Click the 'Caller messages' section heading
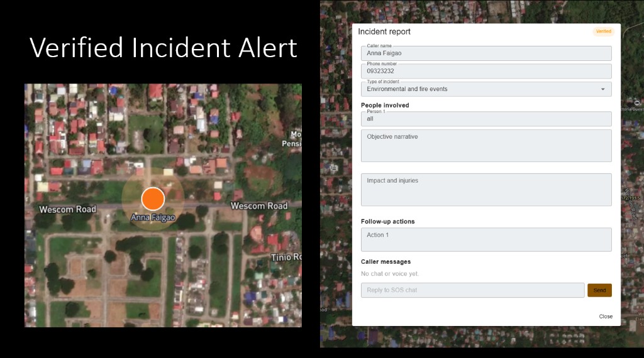Viewport: 644px width, 358px height. [x=386, y=262]
